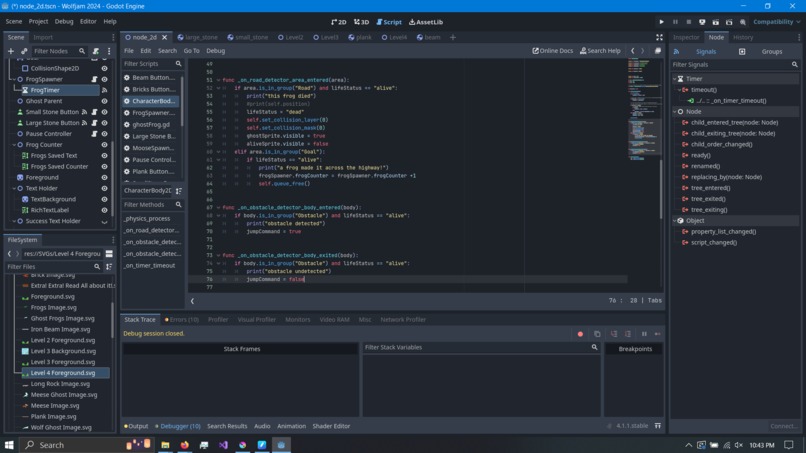Add a new node with plus icon
Viewport: 806px width, 453px height.
10,51
